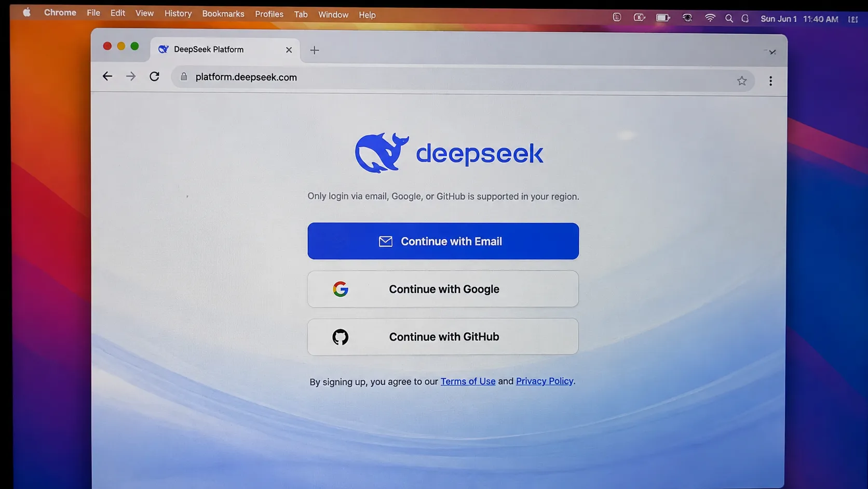
Task: Click the battery status icon
Action: [663, 18]
